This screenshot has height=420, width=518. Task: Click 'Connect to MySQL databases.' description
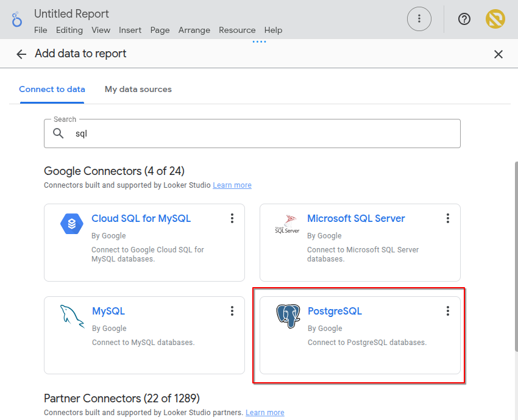pos(143,343)
